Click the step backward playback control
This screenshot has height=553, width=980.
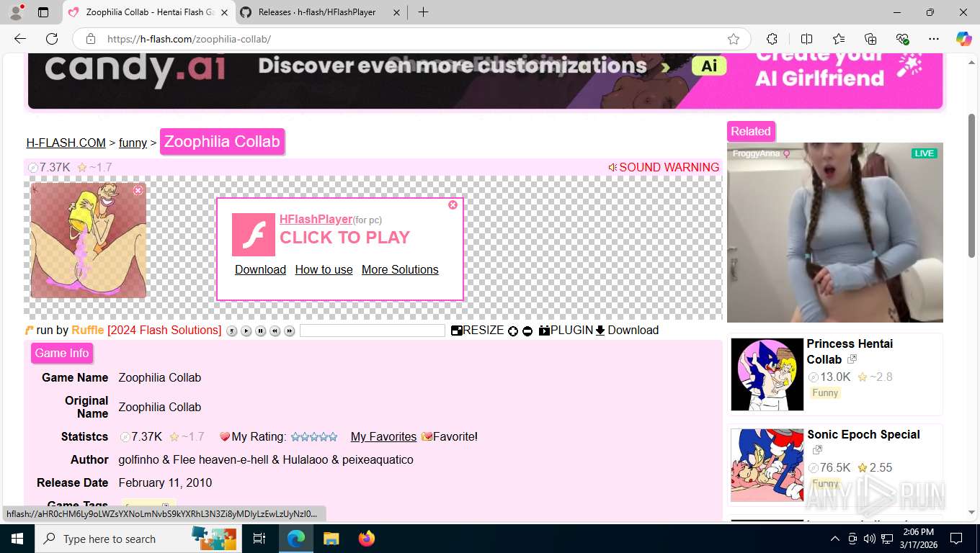[275, 331]
